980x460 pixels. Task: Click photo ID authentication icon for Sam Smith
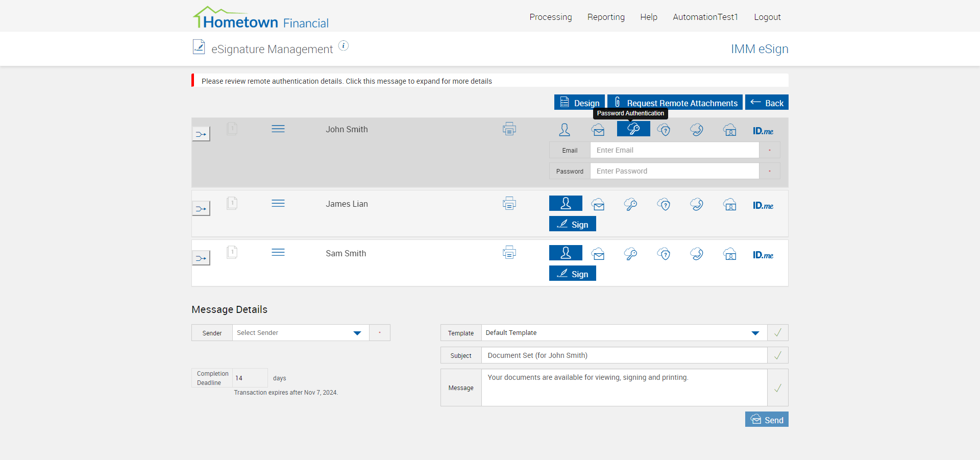tap(730, 254)
